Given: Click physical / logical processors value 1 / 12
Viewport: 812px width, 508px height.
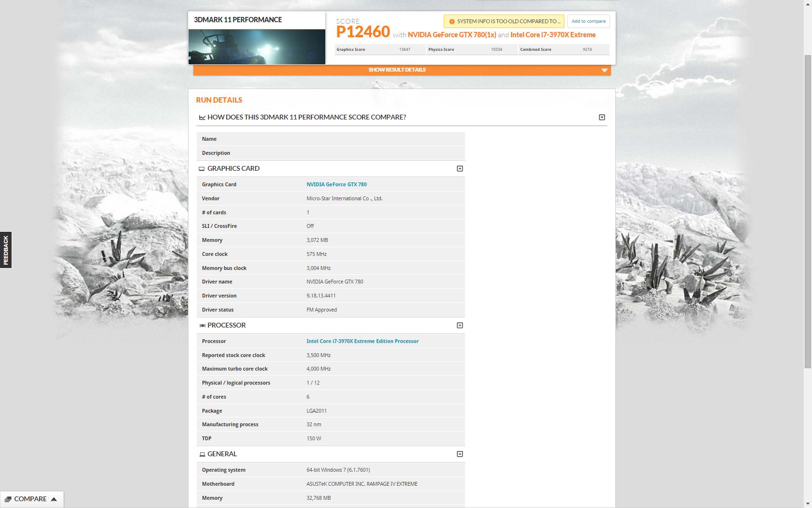Looking at the screenshot, I should point(313,383).
